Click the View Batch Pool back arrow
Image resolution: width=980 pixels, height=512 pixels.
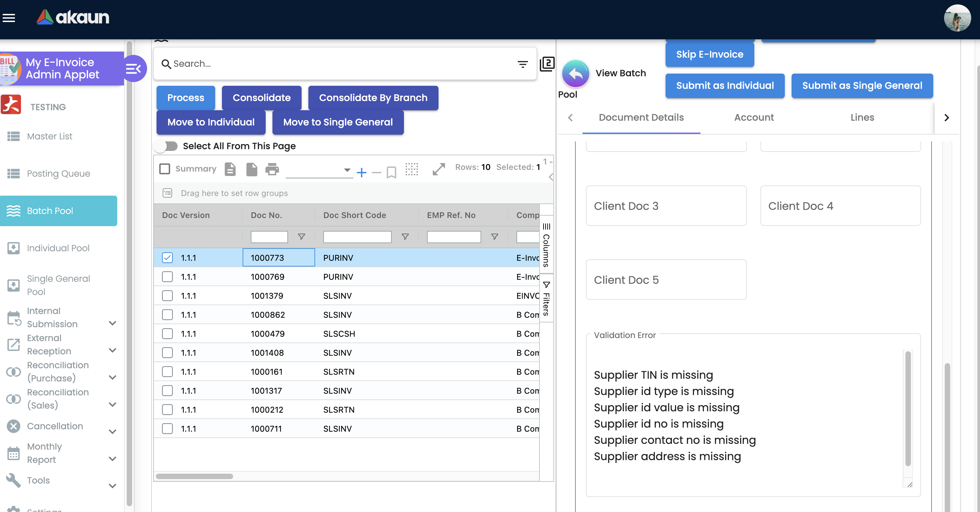point(575,74)
